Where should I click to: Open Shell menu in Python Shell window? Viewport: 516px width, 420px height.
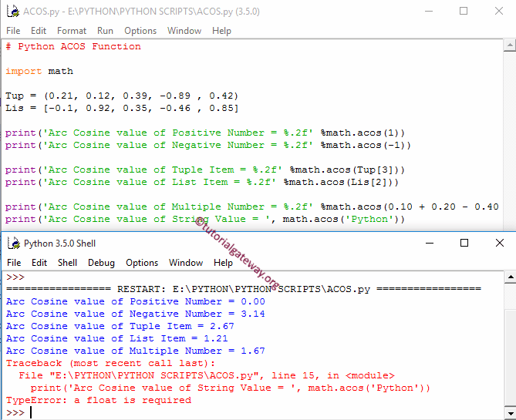tap(67, 263)
